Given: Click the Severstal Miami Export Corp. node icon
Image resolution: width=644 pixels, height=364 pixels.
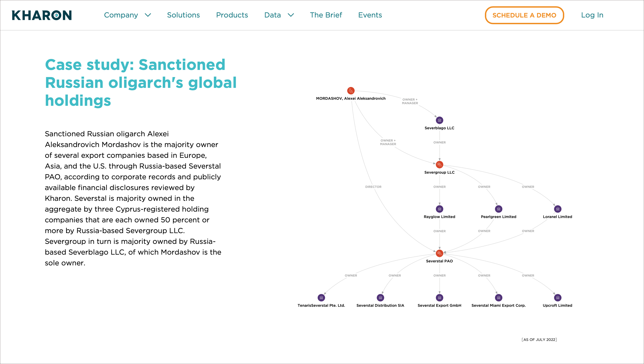Looking at the screenshot, I should (x=499, y=297).
